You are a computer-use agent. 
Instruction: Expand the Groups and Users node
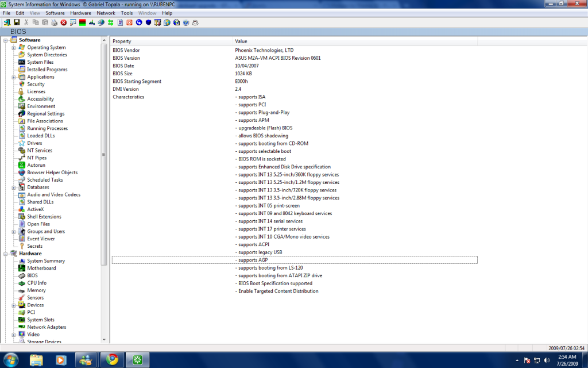14,232
